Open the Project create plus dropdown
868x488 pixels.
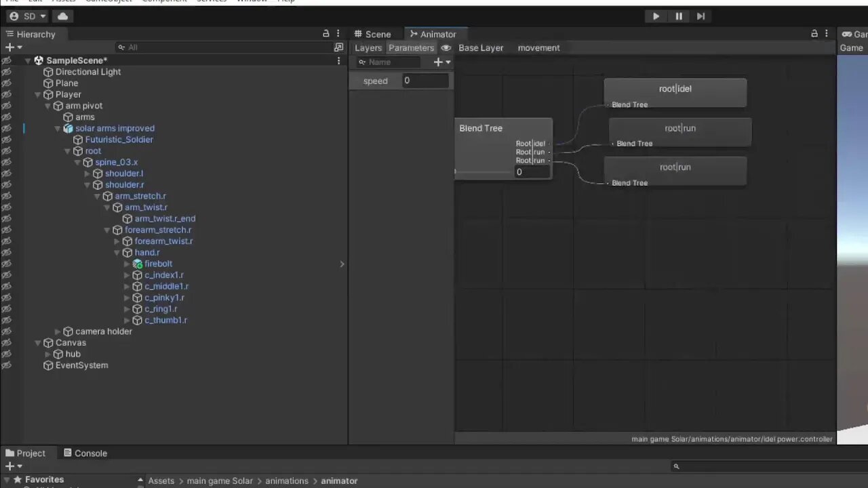pos(14,466)
